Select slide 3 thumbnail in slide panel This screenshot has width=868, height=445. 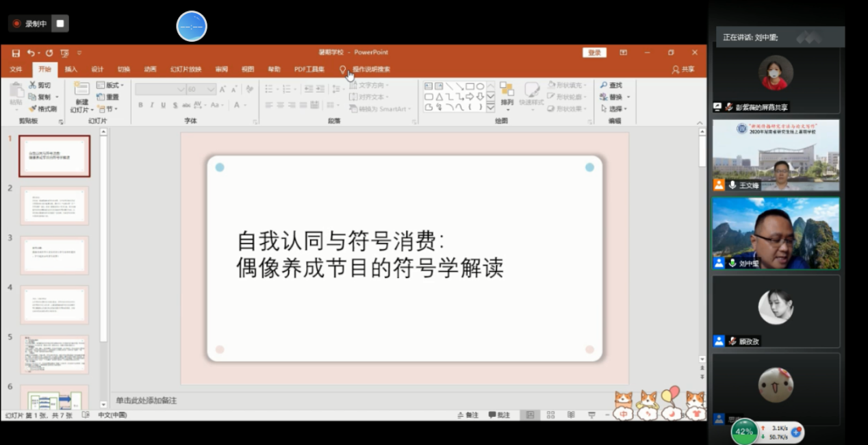coord(54,255)
